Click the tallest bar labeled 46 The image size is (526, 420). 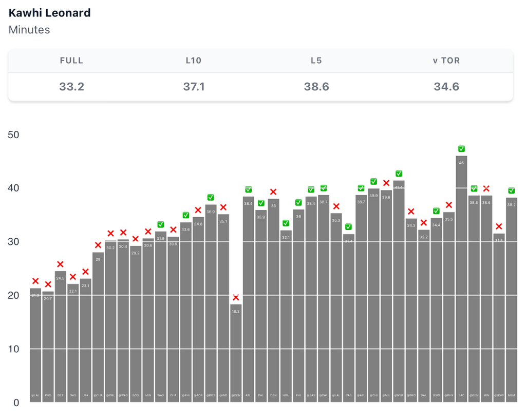click(x=461, y=277)
